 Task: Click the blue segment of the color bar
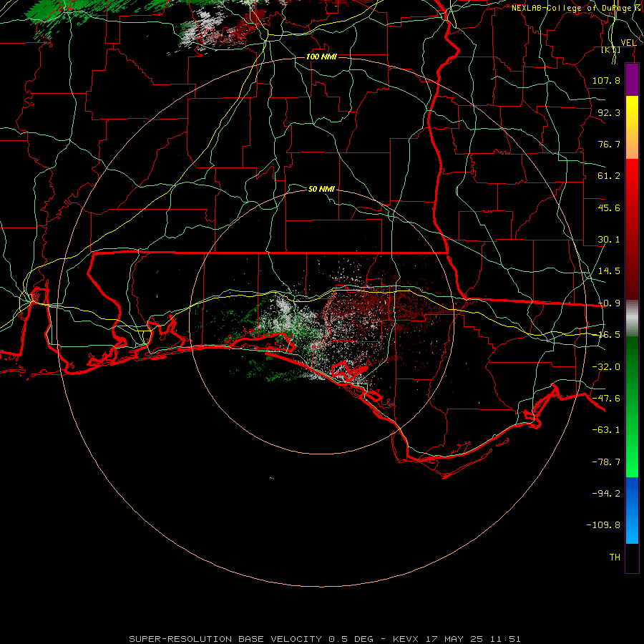[632, 510]
